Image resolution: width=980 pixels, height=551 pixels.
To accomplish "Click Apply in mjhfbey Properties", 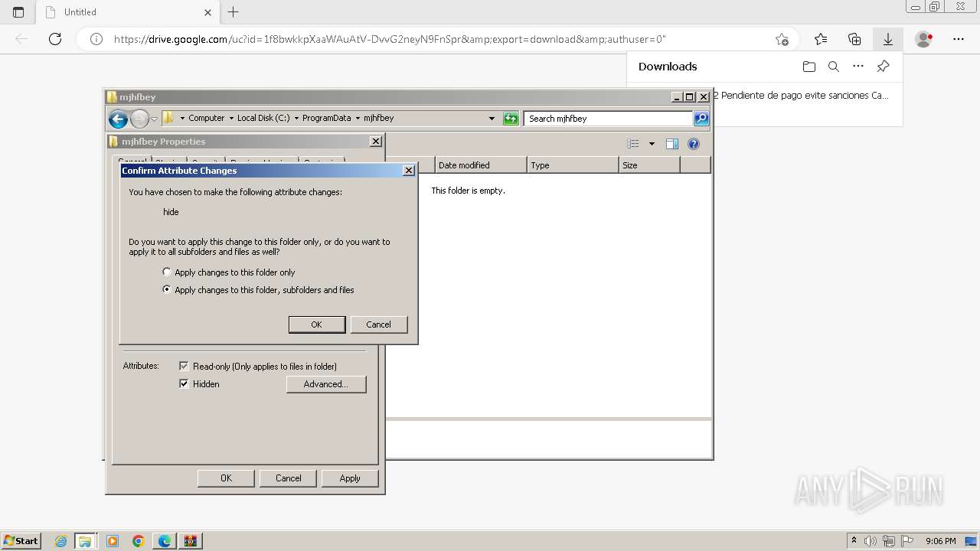I will (x=350, y=478).
